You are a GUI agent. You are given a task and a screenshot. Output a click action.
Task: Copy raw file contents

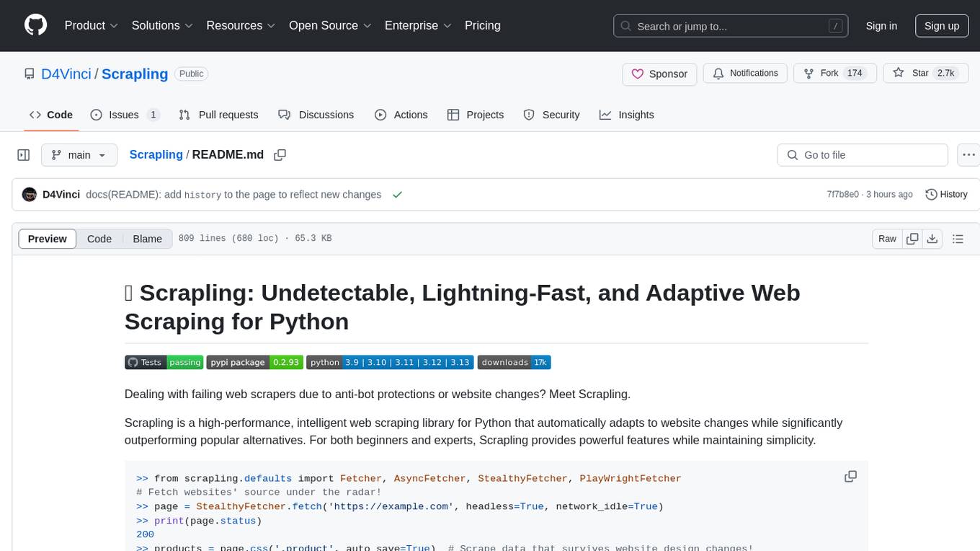pyautogui.click(x=912, y=239)
